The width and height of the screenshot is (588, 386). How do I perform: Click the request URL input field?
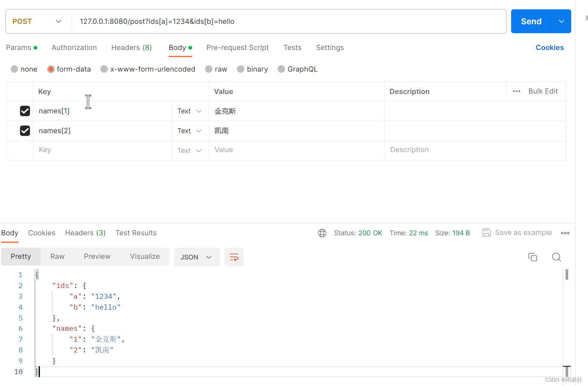[x=289, y=21]
